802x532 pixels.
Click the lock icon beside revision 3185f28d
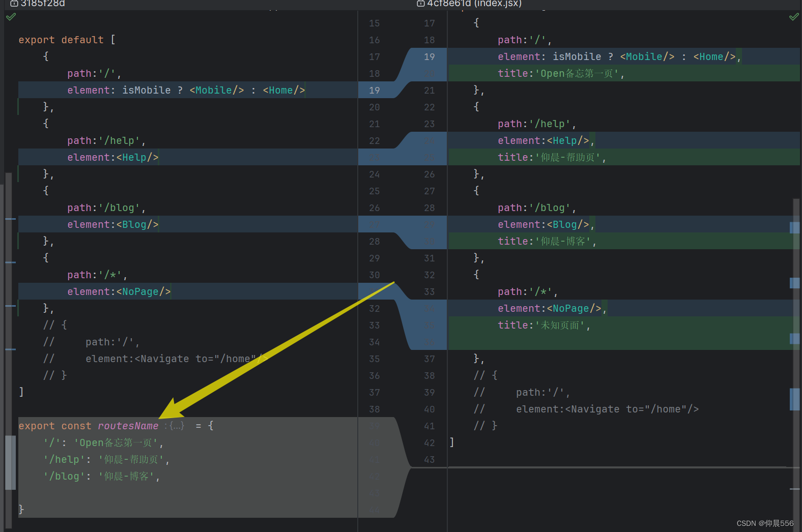pyautogui.click(x=14, y=4)
